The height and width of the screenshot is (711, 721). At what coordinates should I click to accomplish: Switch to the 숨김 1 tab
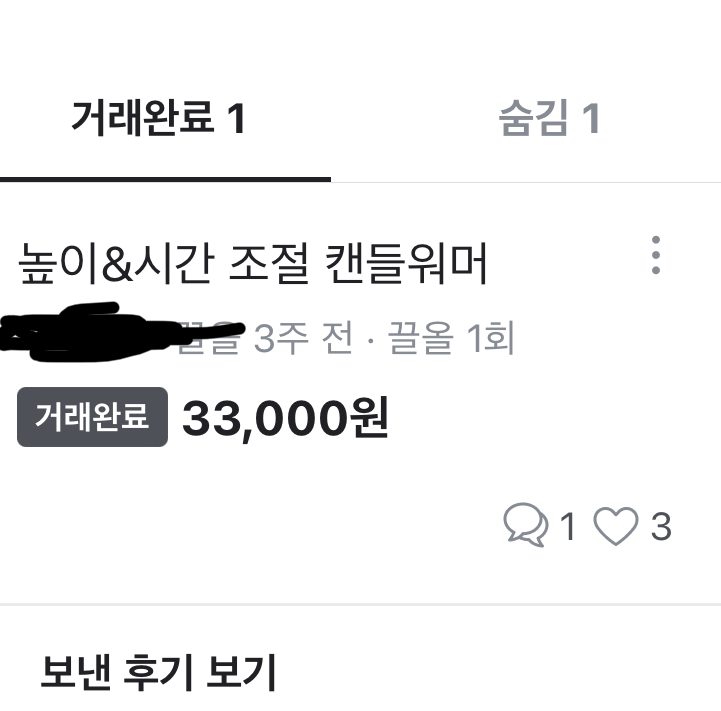click(549, 118)
